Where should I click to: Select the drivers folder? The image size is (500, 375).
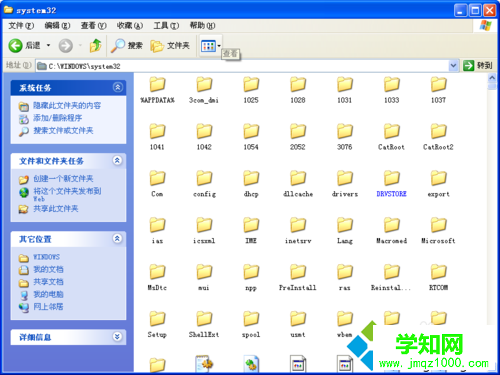click(x=345, y=184)
